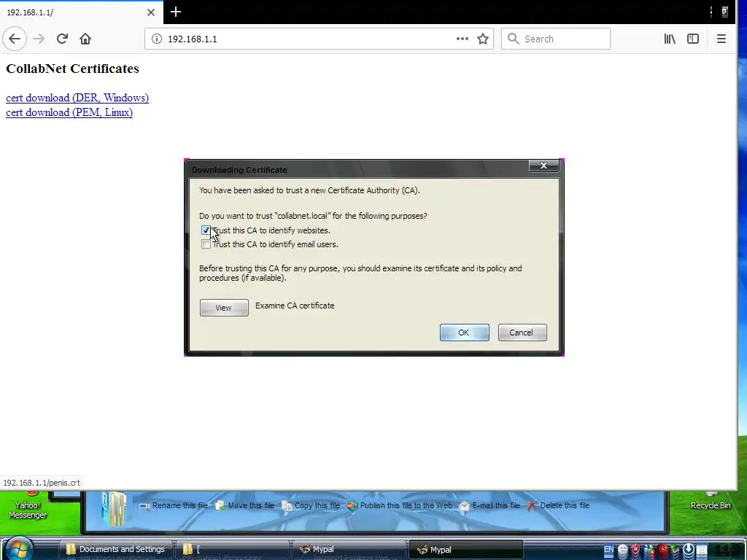Image resolution: width=747 pixels, height=560 pixels.
Task: Click Publish this file to the Web
Action: coord(399,506)
